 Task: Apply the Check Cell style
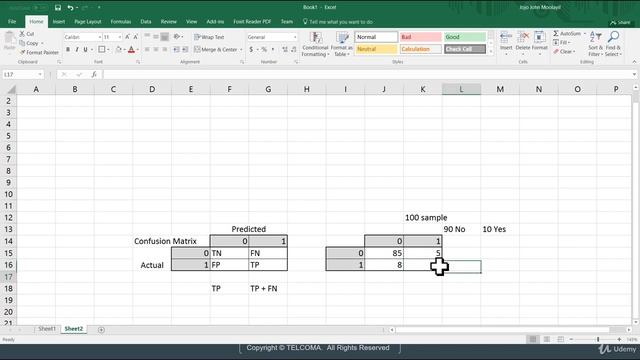click(464, 49)
